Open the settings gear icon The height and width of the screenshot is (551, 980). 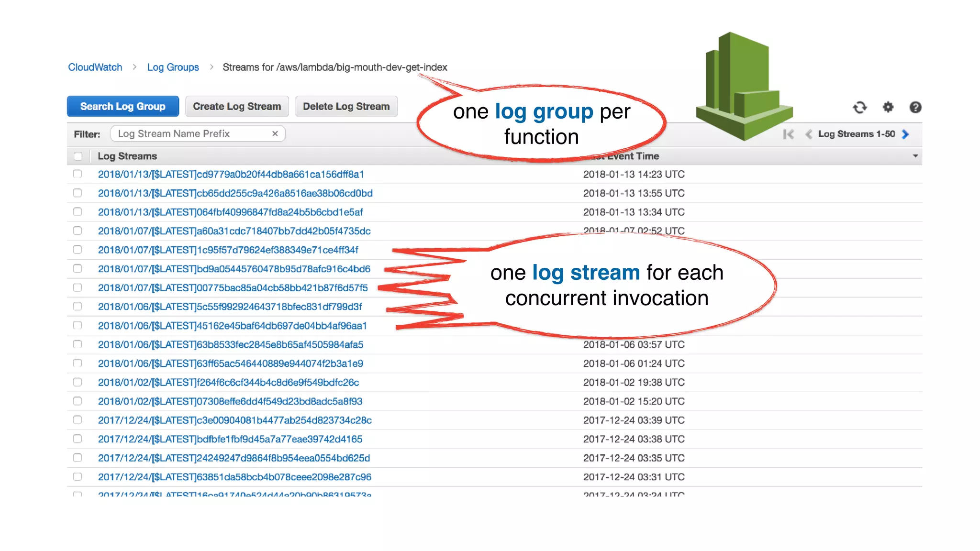[888, 107]
